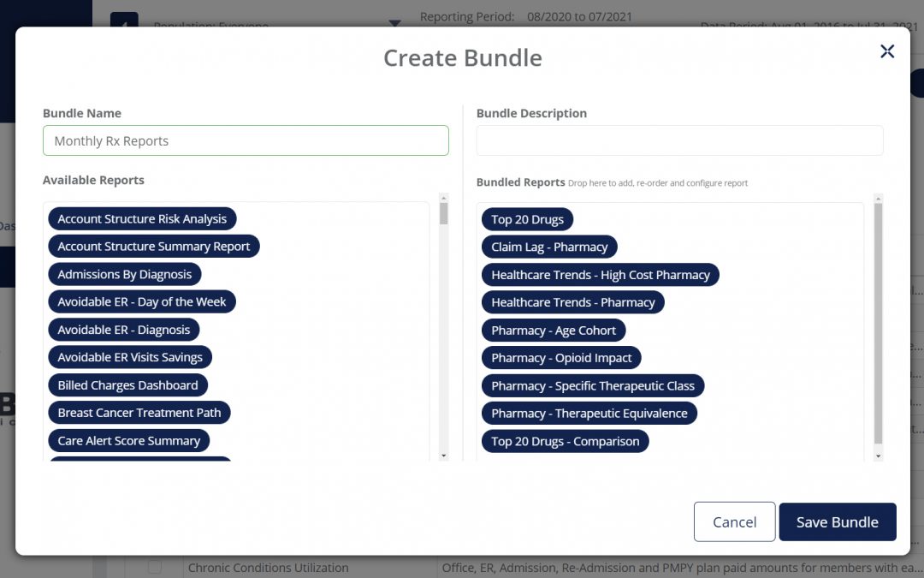The image size is (924, 578).
Task: Click the Save Bundle button
Action: pos(837,521)
